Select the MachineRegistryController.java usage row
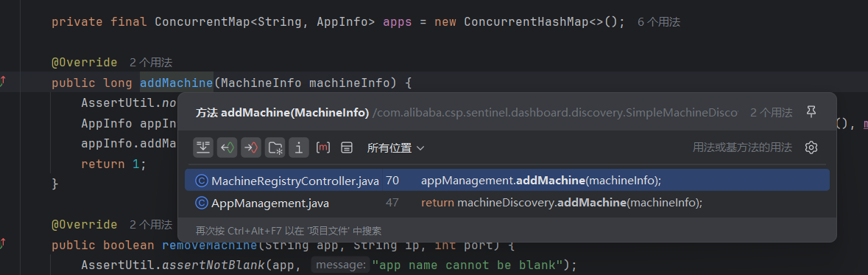Image resolution: width=868 pixels, height=275 pixels. click(x=507, y=180)
